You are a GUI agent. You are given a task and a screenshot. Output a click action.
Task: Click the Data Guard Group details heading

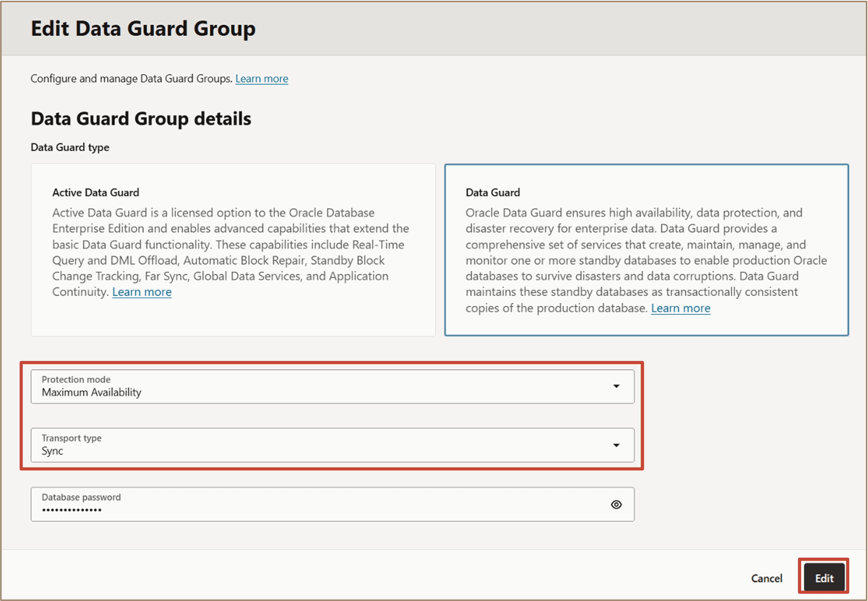[x=141, y=119]
